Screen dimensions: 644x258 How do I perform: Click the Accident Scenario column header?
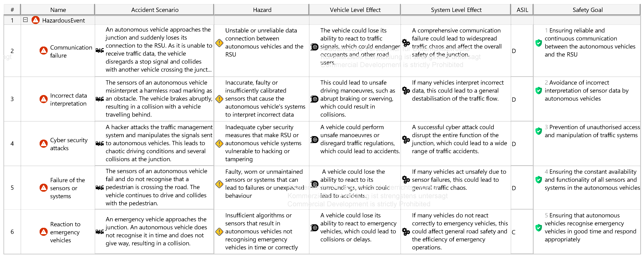(x=155, y=10)
